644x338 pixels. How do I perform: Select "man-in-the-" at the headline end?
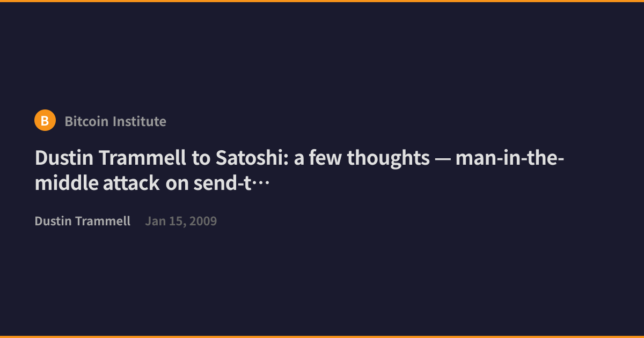[510, 158]
